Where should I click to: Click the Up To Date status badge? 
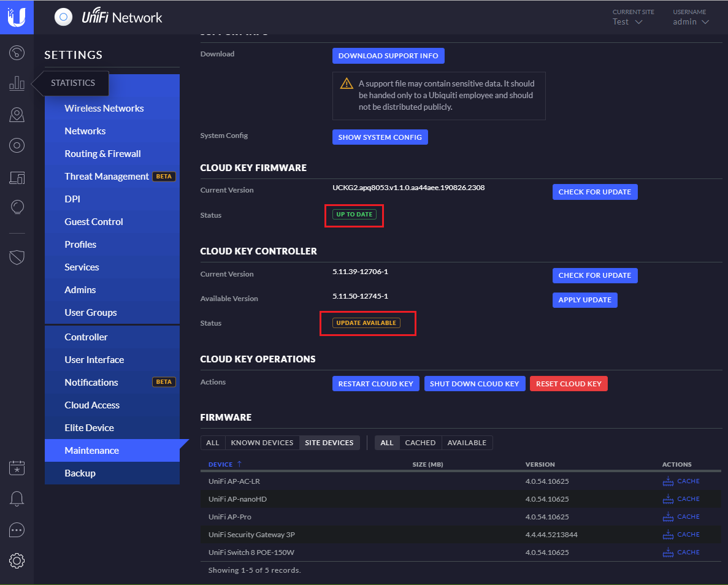[354, 215]
